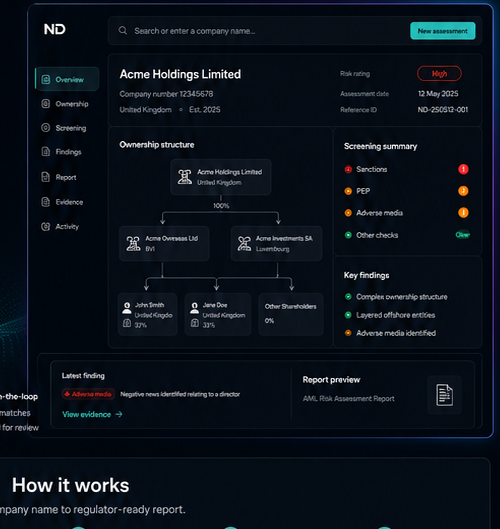This screenshot has height=529, width=500.
Task: Click the Company number 12345678 text
Action: point(166,94)
